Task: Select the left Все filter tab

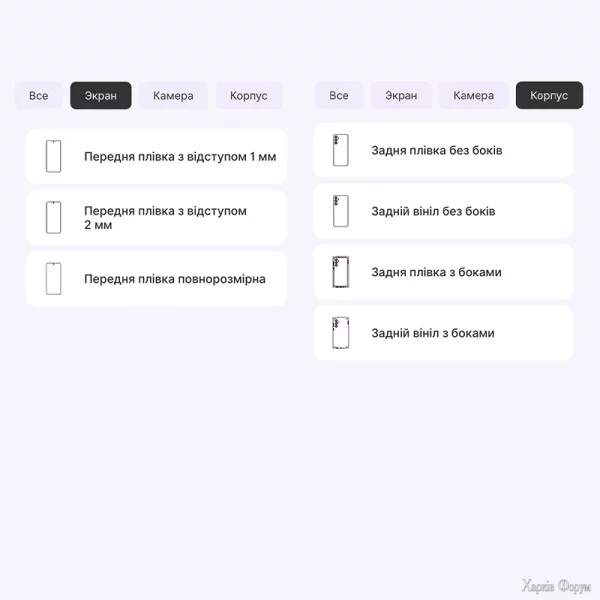Action: [38, 96]
